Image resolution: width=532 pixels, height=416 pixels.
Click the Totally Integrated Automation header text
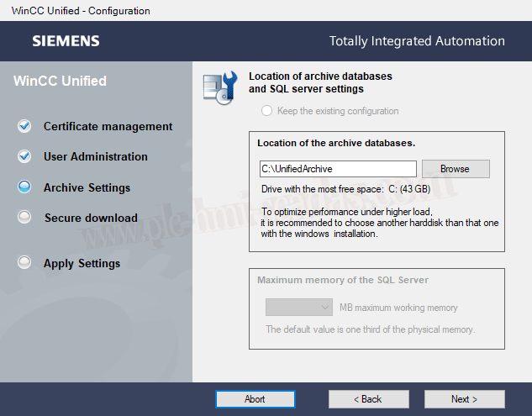417,41
